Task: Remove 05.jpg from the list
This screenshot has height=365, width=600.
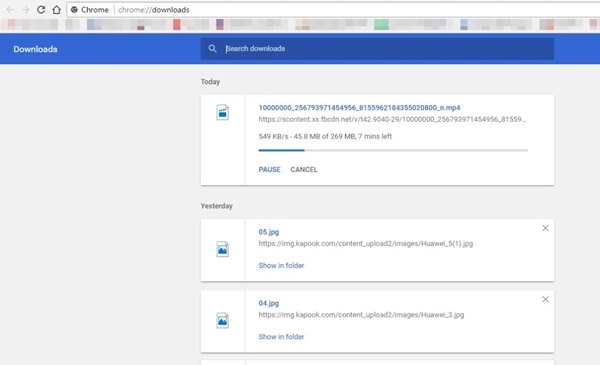Action: tap(545, 228)
